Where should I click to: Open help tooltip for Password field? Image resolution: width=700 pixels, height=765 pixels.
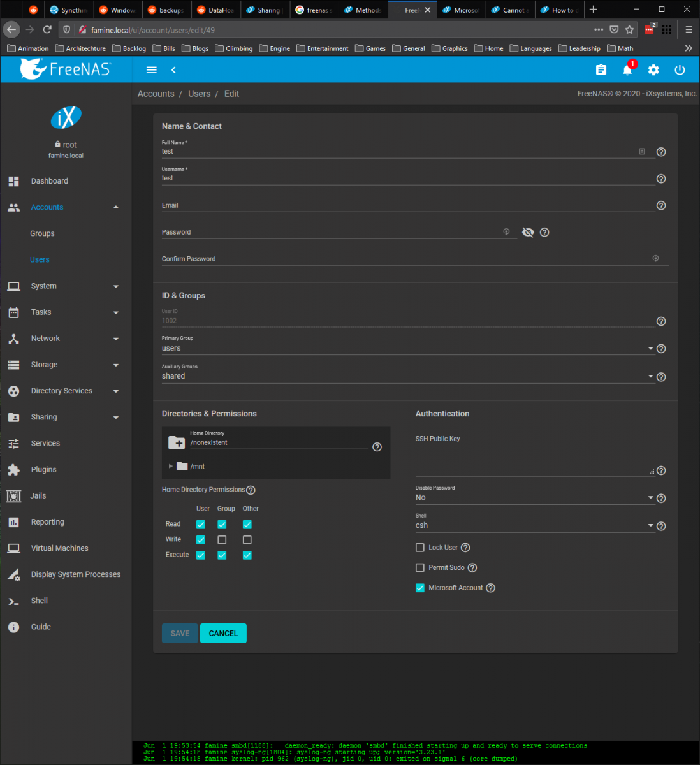(x=544, y=232)
